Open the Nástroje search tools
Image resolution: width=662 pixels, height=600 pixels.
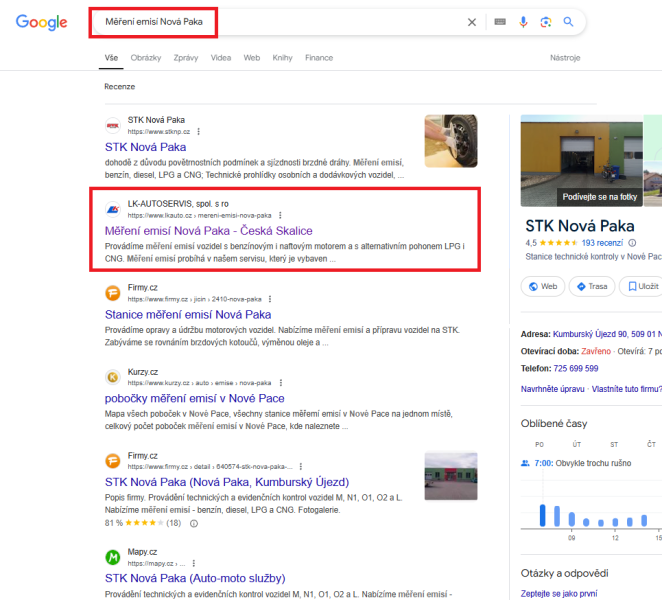tap(565, 58)
